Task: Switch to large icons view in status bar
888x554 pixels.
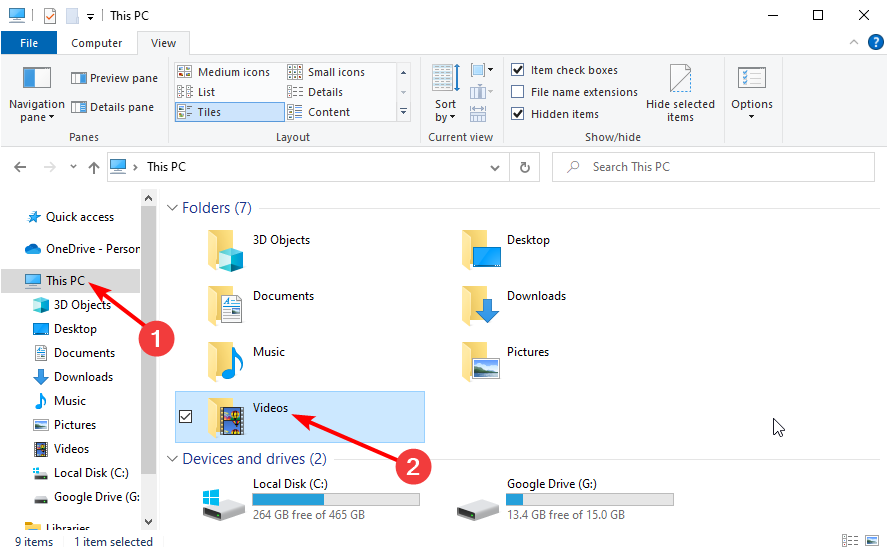Action: pyautogui.click(x=872, y=541)
